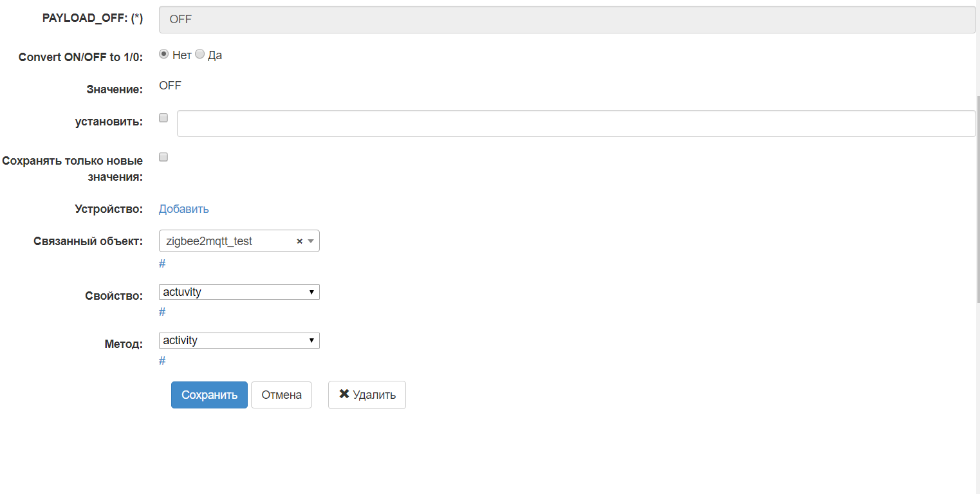Viewport: 980px width, 494px height.
Task: Enable Сохранять только новые значения checkbox
Action: click(x=163, y=157)
